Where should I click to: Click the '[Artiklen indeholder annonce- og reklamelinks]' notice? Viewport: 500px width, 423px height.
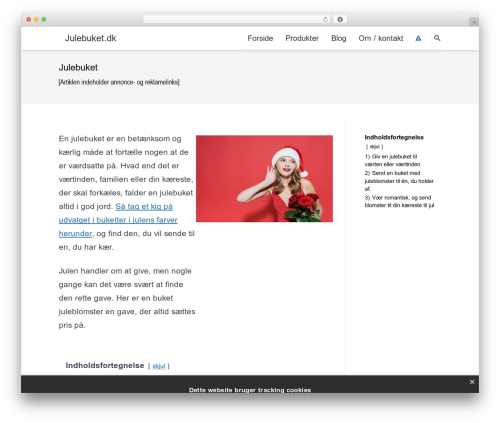point(119,82)
